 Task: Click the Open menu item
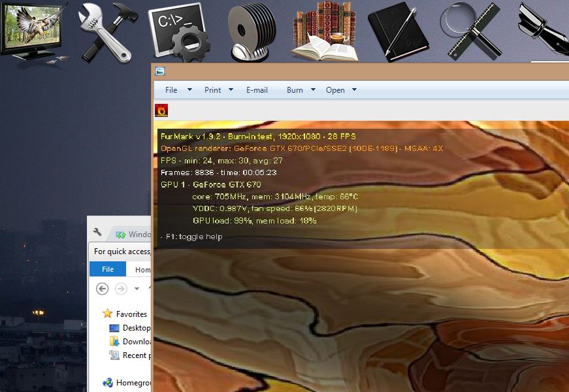335,90
